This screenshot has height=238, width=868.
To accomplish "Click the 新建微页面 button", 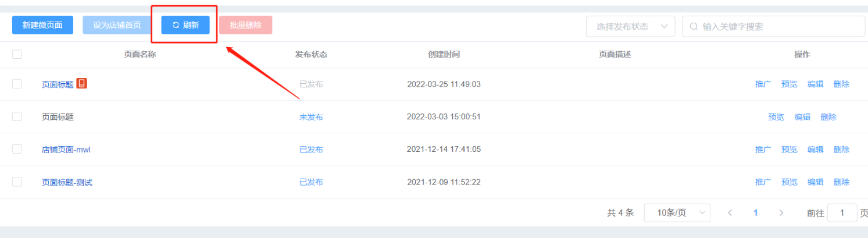I will point(42,25).
